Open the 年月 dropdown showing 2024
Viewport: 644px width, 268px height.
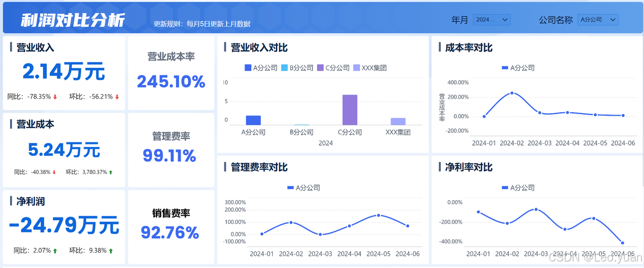pyautogui.click(x=492, y=20)
